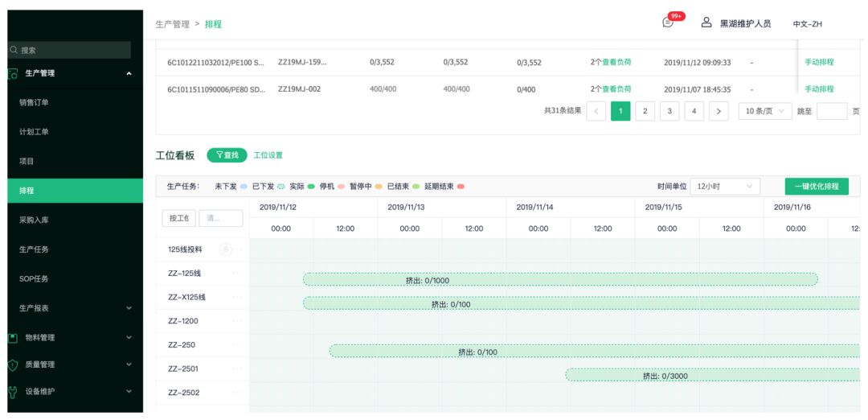Open the notification messages icon with 99+ badge
This screenshot has height=420, width=868.
(x=669, y=23)
